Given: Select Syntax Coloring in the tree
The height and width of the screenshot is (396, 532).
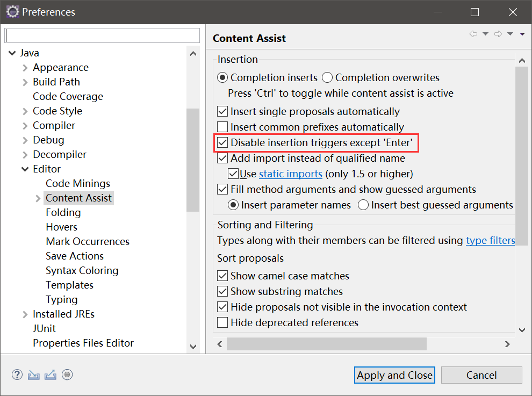Looking at the screenshot, I should click(x=82, y=270).
